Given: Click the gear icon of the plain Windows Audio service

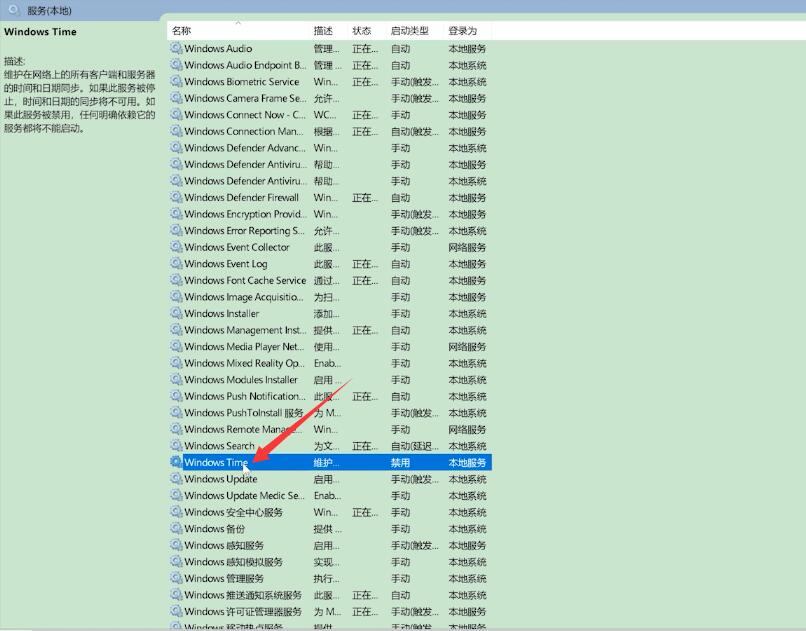Looking at the screenshot, I should (176, 48).
